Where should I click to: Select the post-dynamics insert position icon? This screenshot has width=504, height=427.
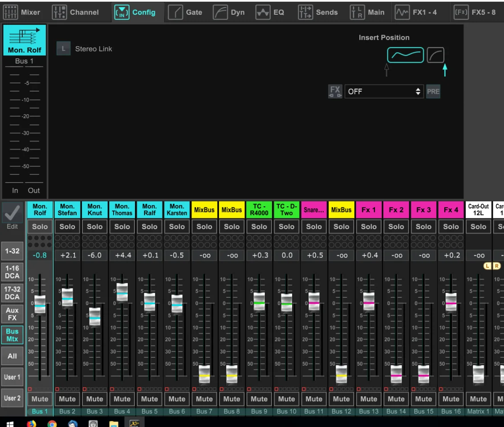tap(435, 55)
